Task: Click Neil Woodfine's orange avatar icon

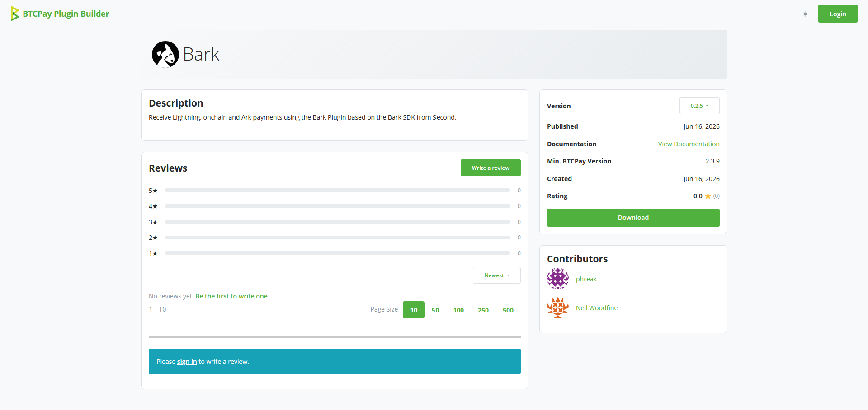Action: (x=558, y=307)
